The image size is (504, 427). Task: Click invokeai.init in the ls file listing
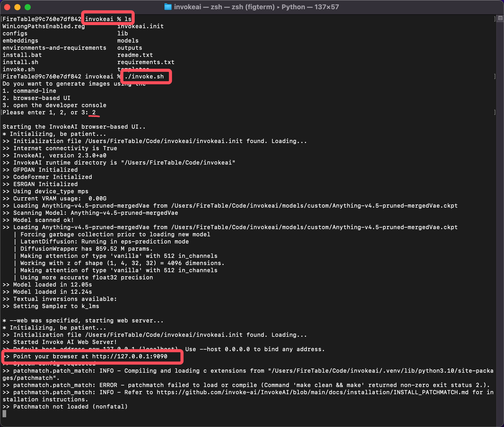click(x=140, y=26)
